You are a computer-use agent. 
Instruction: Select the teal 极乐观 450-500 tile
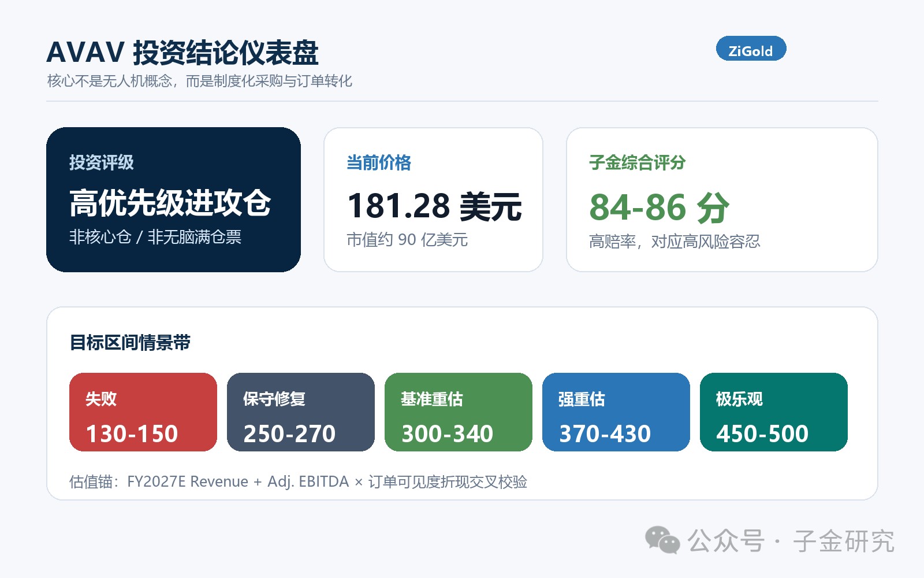774,412
